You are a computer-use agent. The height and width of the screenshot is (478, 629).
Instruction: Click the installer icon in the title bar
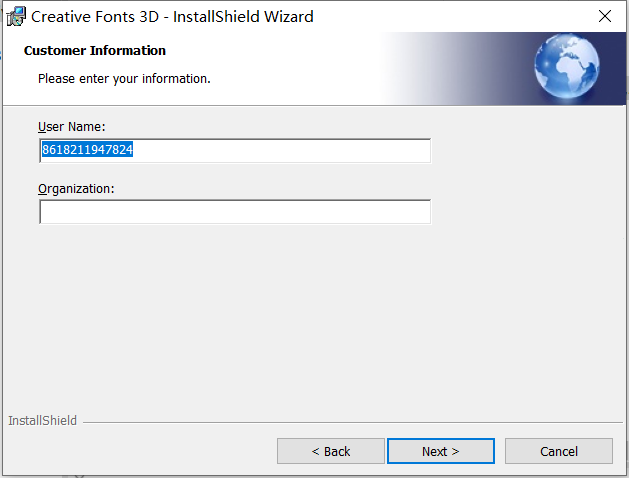[16, 16]
